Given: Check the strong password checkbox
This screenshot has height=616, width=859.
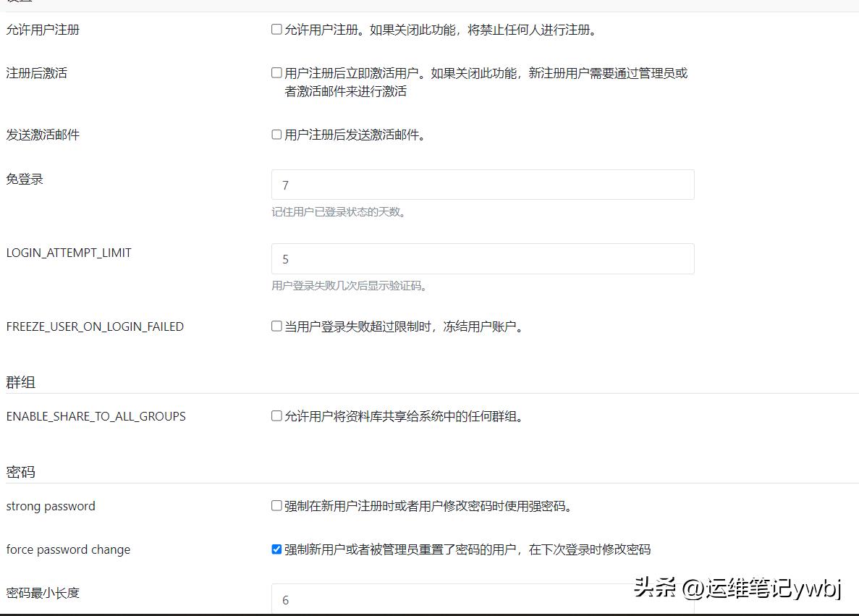Looking at the screenshot, I should (x=276, y=505).
